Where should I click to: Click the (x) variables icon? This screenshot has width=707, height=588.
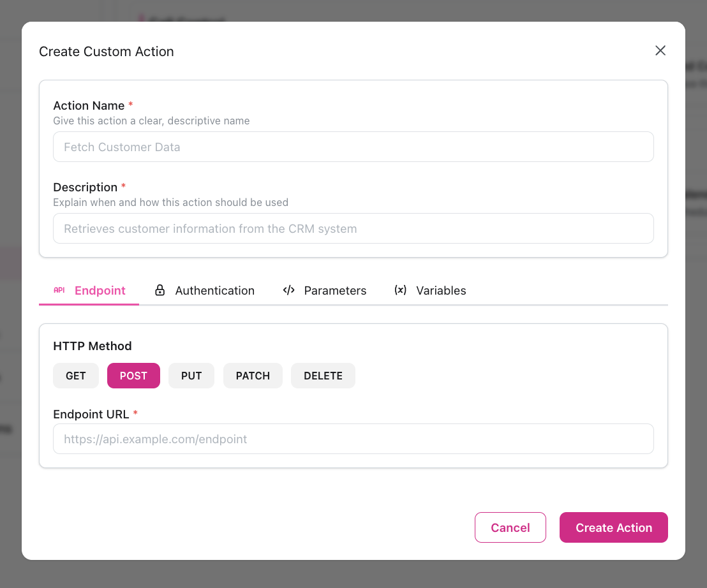400,290
